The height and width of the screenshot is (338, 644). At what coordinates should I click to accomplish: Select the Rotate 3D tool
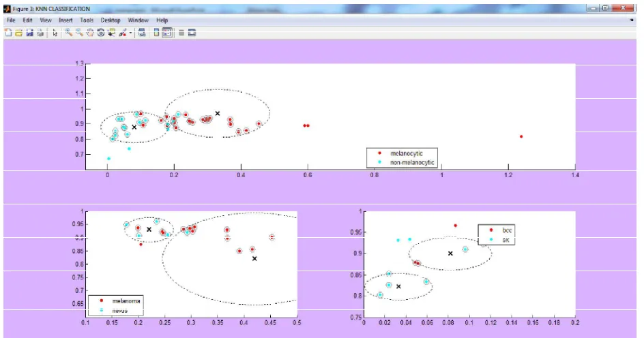[101, 33]
